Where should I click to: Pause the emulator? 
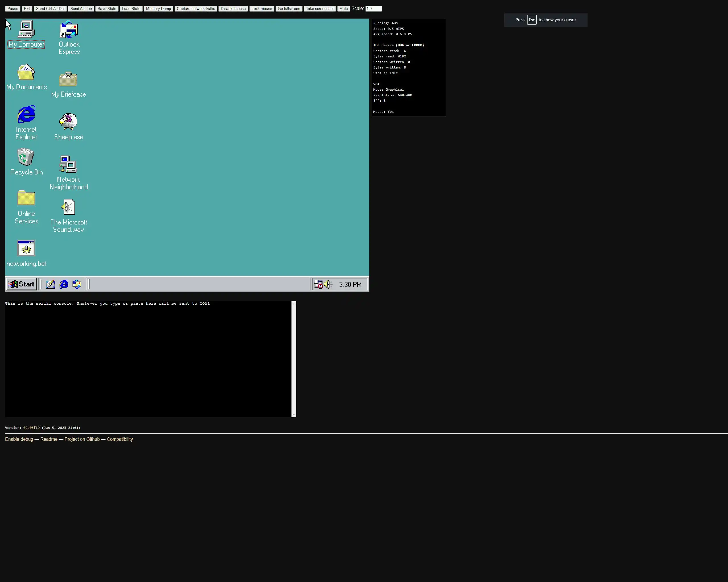click(13, 9)
